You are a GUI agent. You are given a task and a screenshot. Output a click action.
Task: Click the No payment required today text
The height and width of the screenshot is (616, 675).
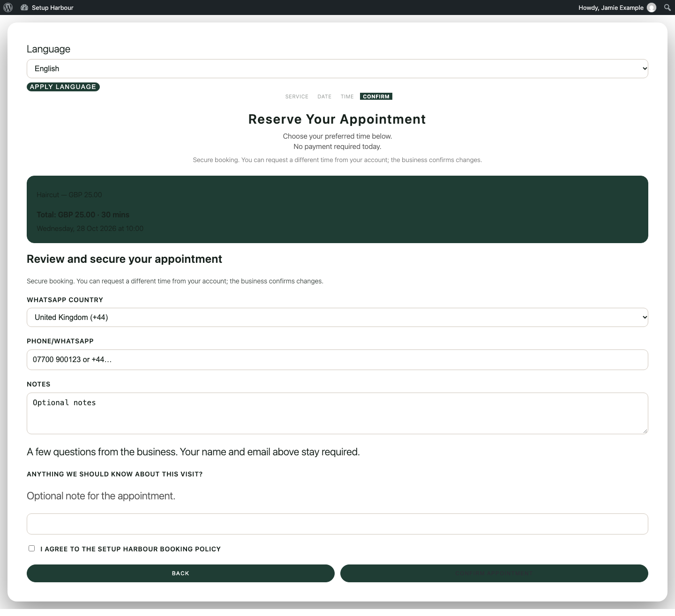[337, 147]
